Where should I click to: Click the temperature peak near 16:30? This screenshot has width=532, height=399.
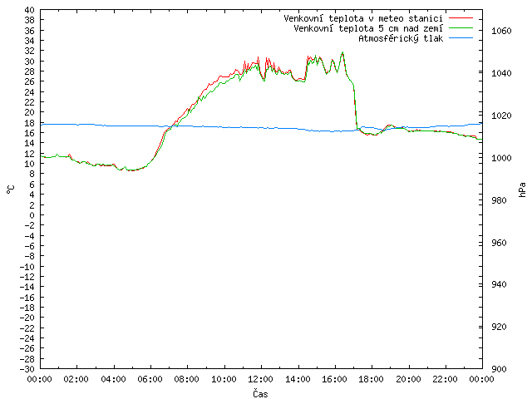tap(342, 52)
